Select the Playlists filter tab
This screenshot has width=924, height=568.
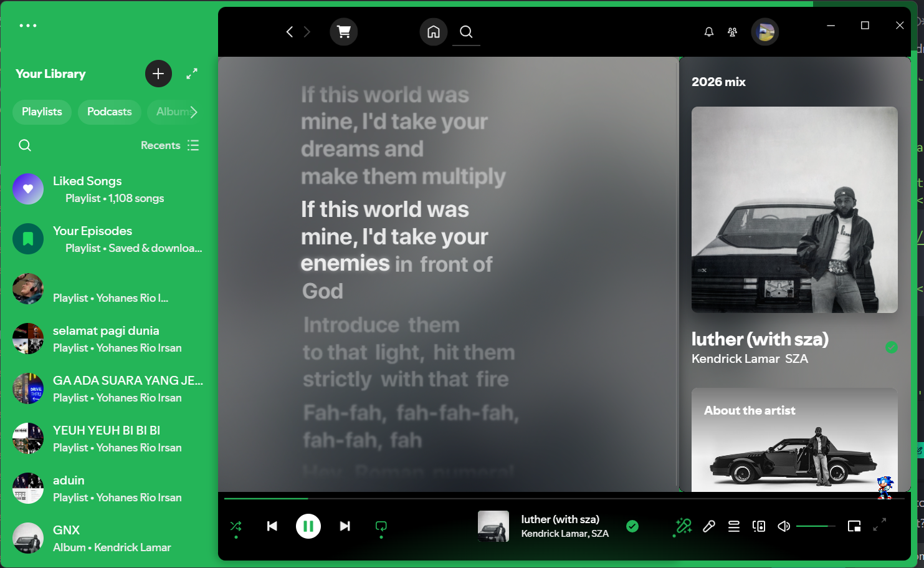pos(42,112)
